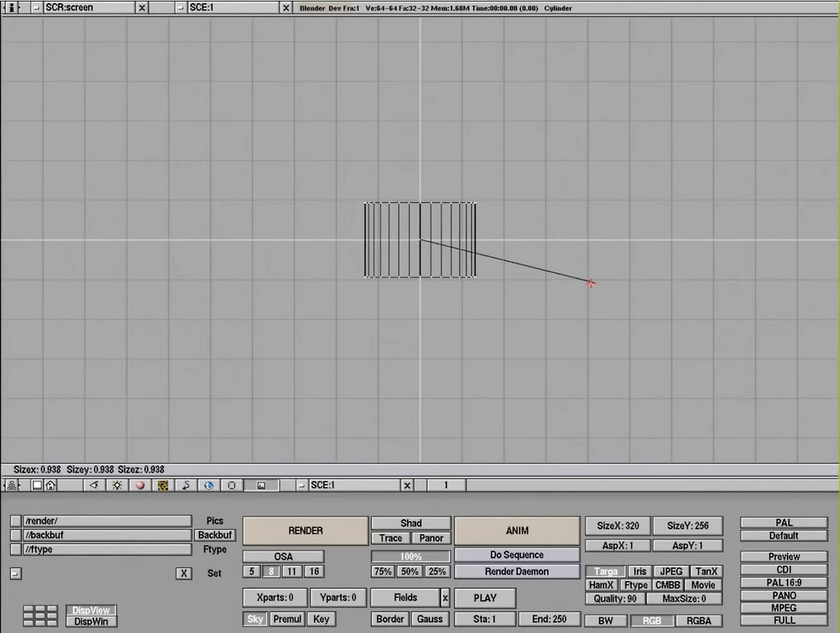Toggle the Gauss filter option
The width and height of the screenshot is (840, 633).
pos(430,619)
